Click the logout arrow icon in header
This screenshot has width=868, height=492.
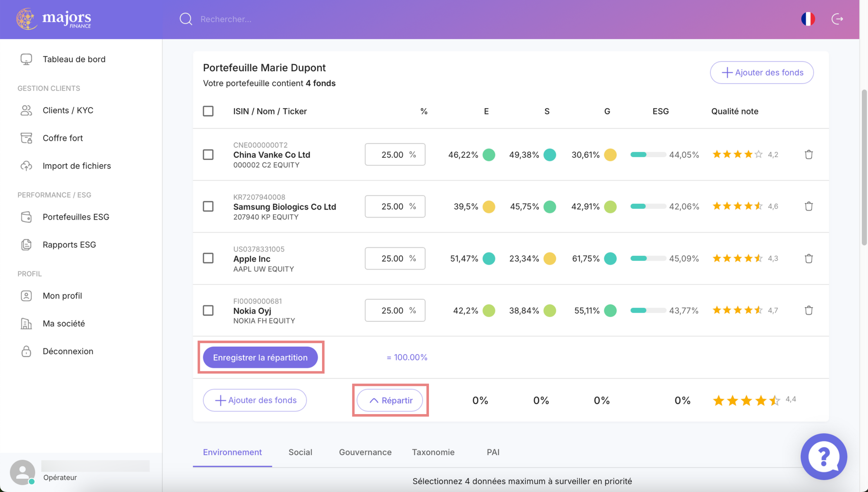point(837,19)
